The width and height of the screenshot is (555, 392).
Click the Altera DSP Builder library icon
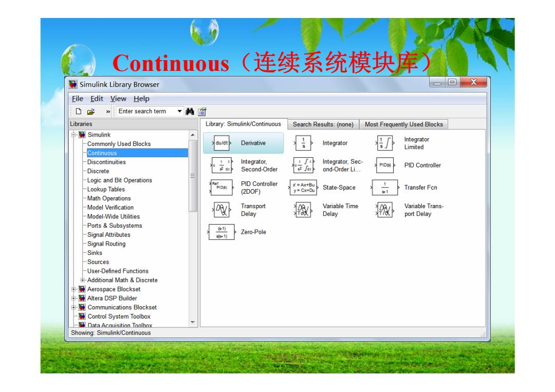click(82, 298)
